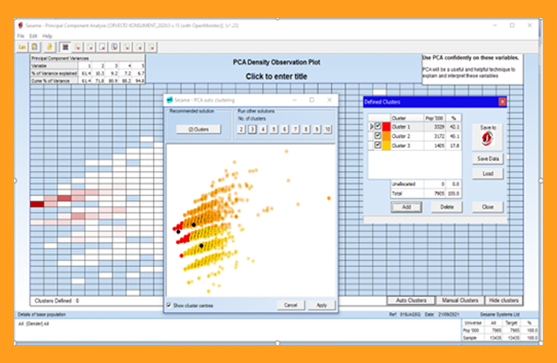The width and height of the screenshot is (557, 363).
Task: Run the 5 clusters solution
Action: coord(274,129)
